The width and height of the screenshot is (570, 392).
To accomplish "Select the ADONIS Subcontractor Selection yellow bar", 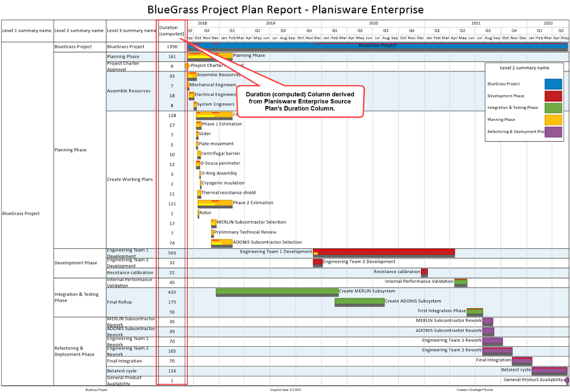I will click(x=222, y=243).
